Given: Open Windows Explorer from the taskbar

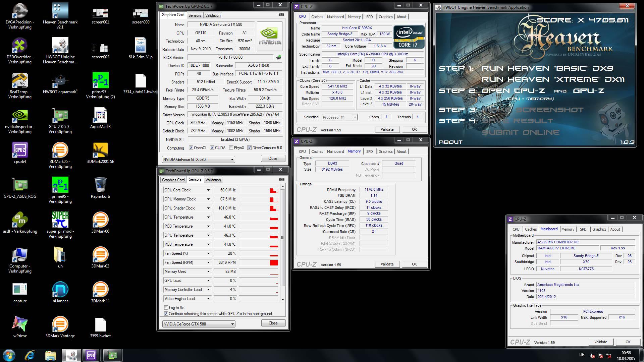Looking at the screenshot, I should [x=50, y=355].
